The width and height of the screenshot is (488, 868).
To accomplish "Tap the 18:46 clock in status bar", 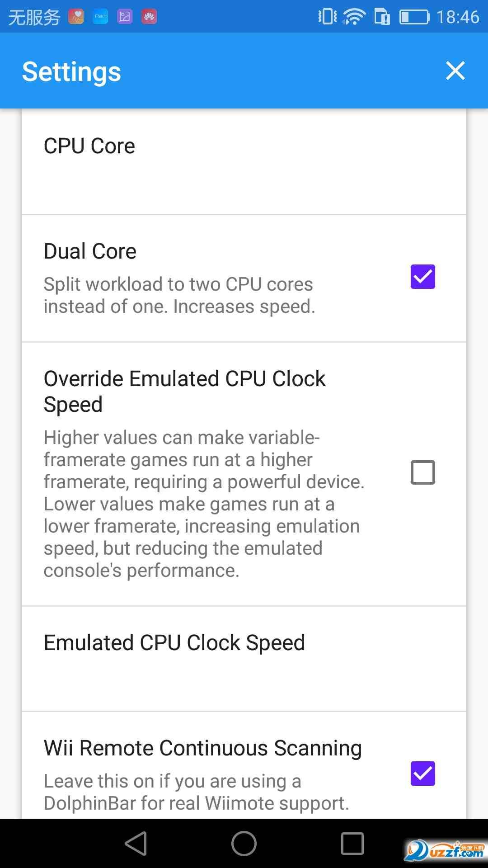I will pyautogui.click(x=458, y=17).
